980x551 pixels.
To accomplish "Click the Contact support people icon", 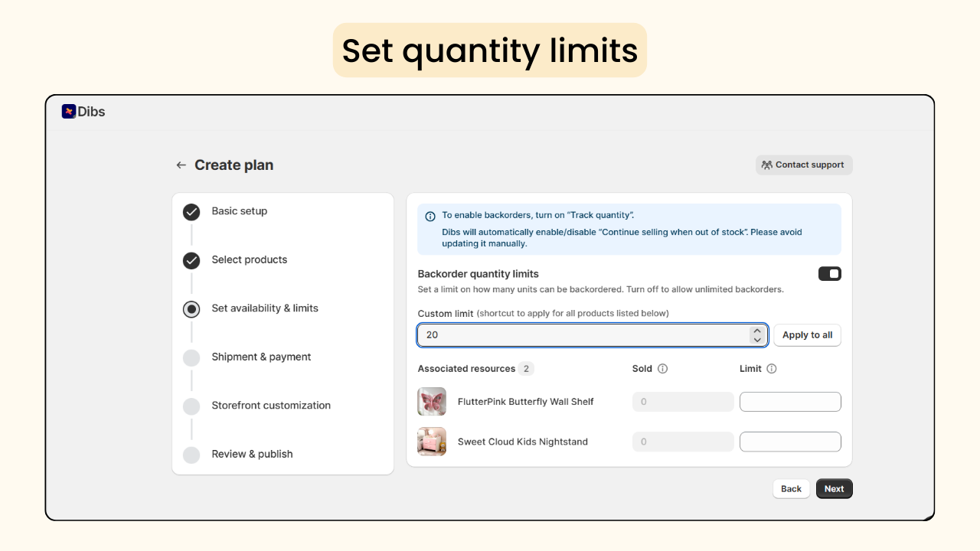I will (767, 164).
